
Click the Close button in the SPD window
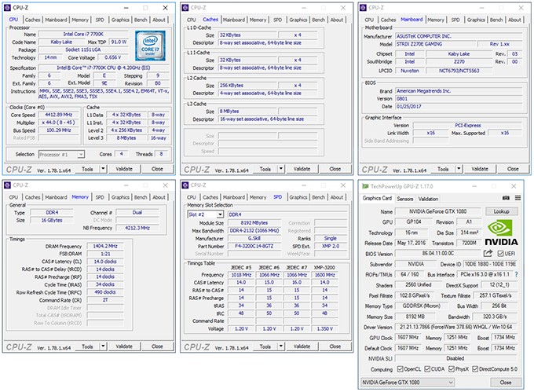(335, 346)
